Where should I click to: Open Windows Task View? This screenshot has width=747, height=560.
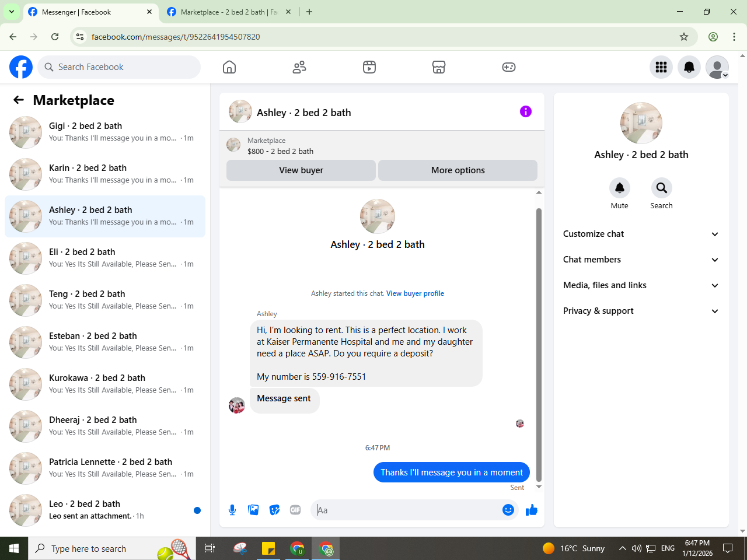point(210,548)
